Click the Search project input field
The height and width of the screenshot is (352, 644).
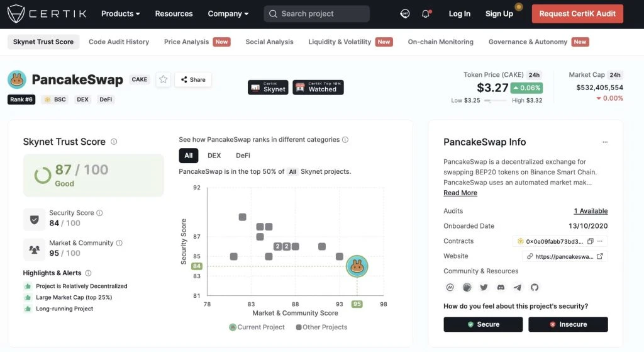coord(317,14)
